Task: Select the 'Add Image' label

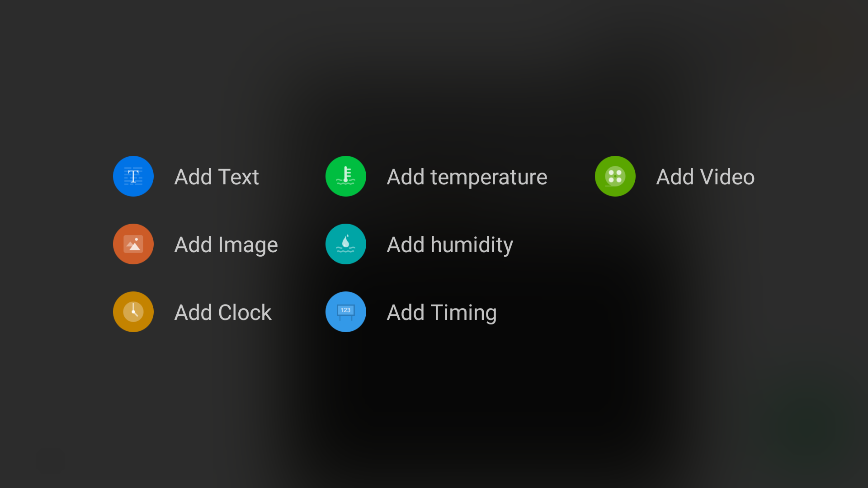Action: coord(226,245)
